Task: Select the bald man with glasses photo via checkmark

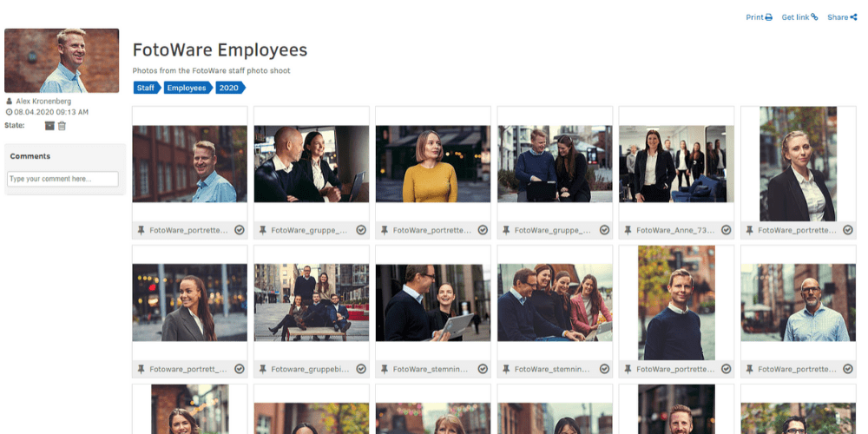Action: point(848,369)
